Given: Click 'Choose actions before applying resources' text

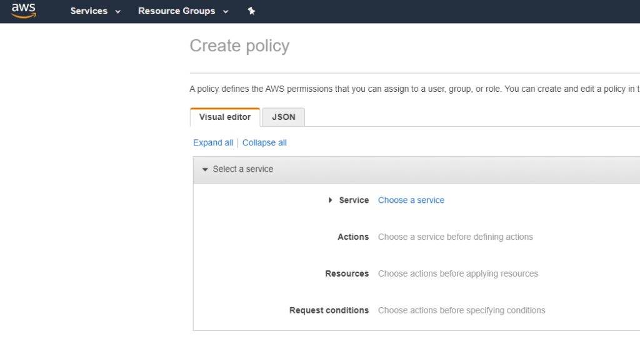Looking at the screenshot, I should click(458, 273).
